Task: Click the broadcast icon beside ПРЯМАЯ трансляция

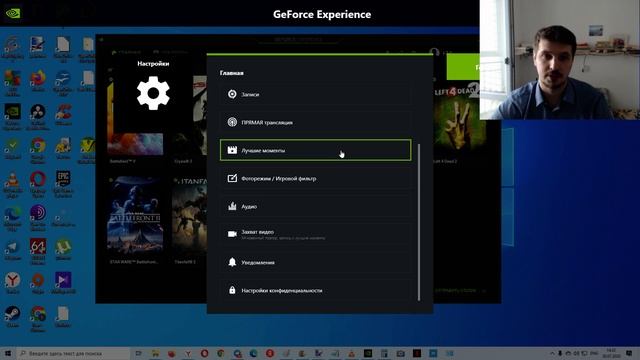Action: (232, 122)
